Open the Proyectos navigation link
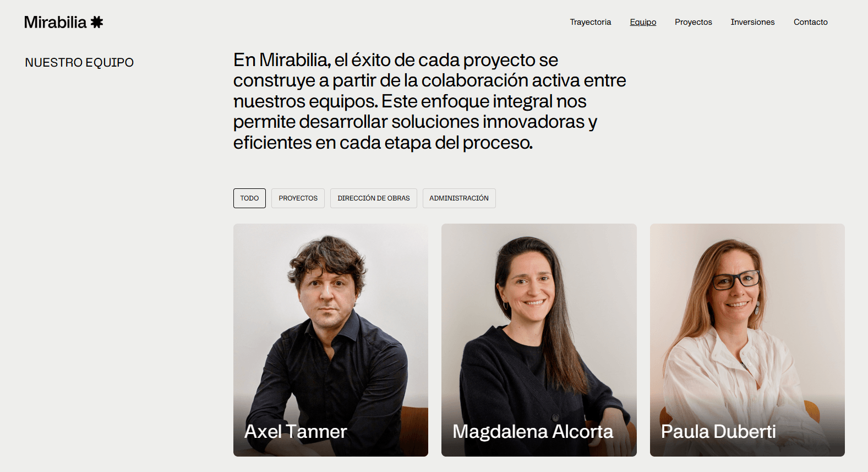868x472 pixels. (x=693, y=22)
